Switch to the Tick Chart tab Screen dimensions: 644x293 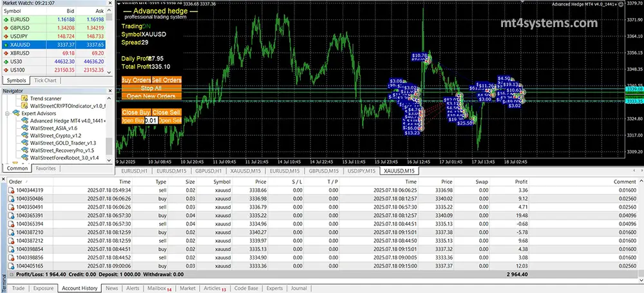[x=45, y=80]
